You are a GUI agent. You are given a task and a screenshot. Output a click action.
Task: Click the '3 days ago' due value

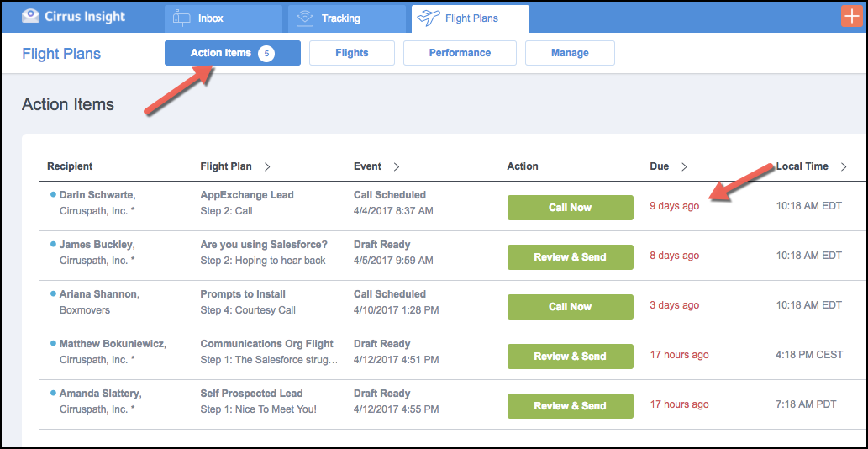point(674,305)
